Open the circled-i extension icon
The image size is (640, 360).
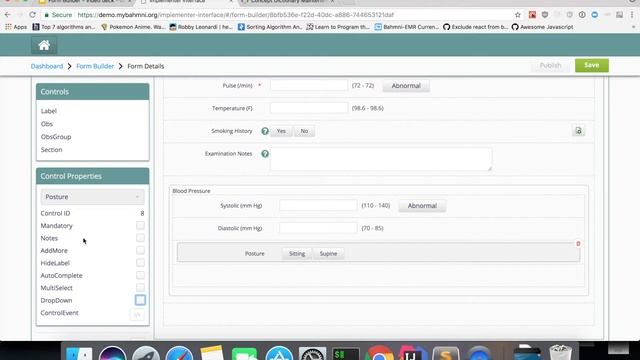click(582, 15)
